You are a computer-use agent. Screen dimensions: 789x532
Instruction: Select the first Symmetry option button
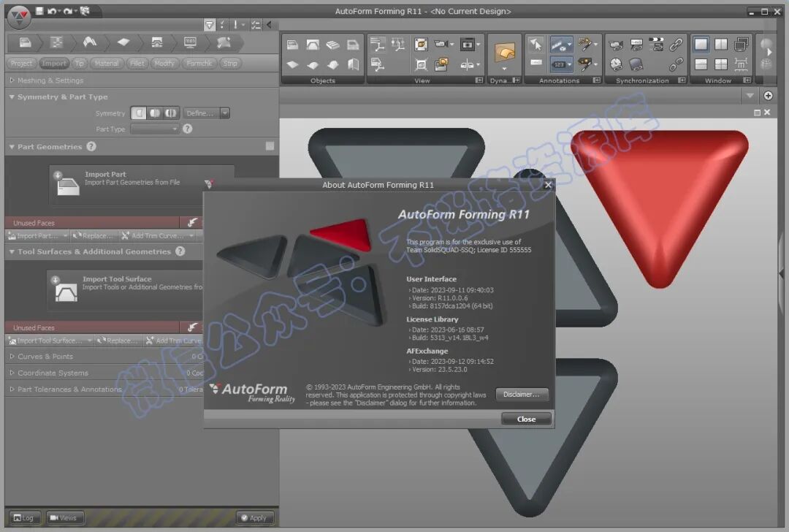[138, 113]
